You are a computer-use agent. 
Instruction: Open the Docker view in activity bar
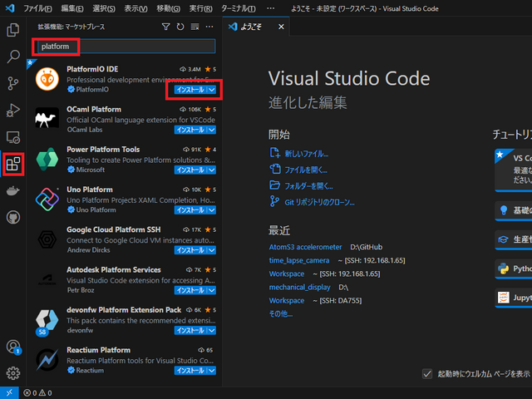(x=13, y=190)
